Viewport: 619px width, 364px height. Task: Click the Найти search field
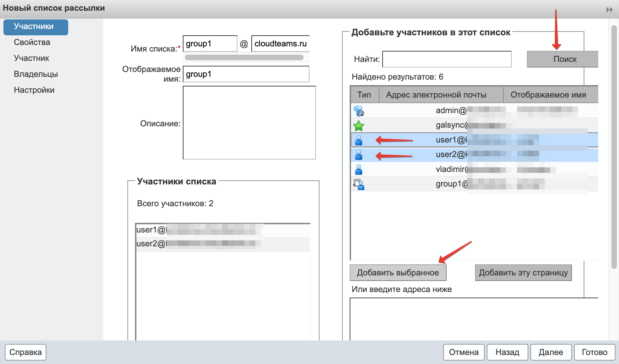[x=447, y=59]
